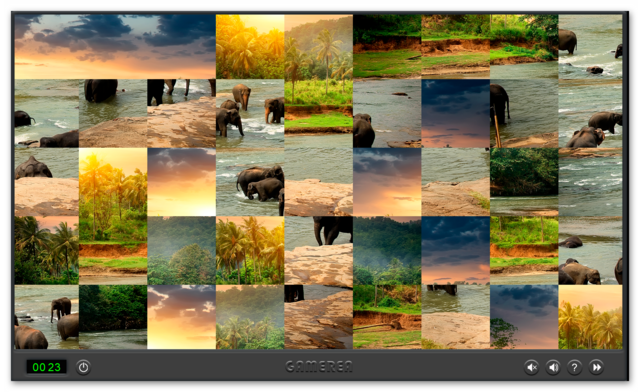Select the tile of the elephant beside a wooden pole

pyautogui.click(x=524, y=113)
